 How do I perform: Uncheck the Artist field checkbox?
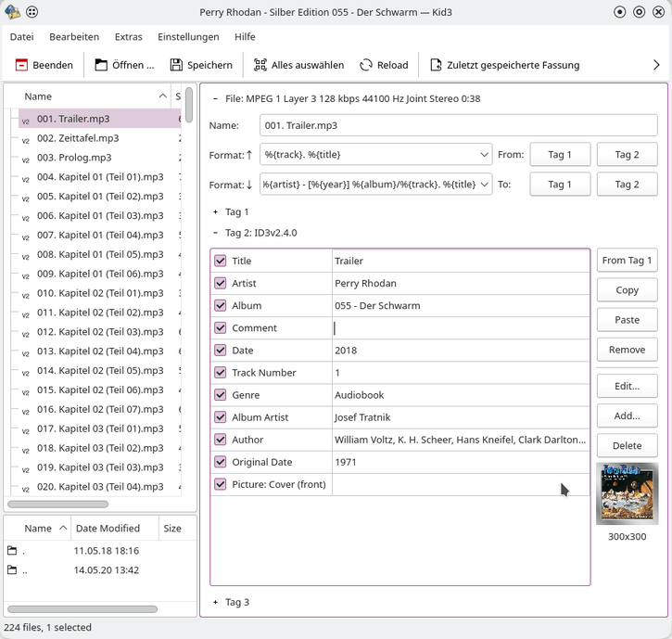tap(221, 283)
